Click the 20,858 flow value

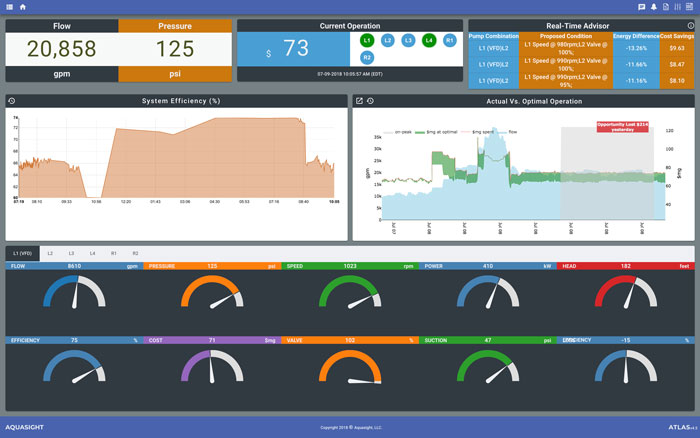(x=62, y=49)
